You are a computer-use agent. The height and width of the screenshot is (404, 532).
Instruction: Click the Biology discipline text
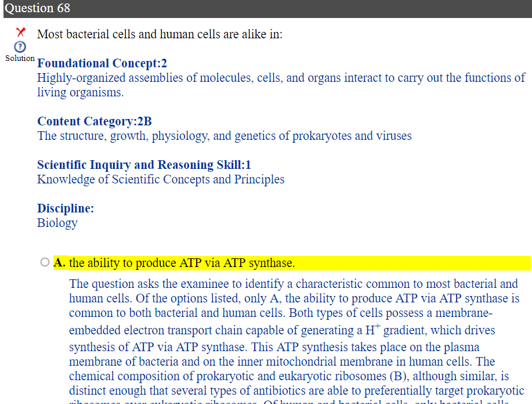point(57,223)
